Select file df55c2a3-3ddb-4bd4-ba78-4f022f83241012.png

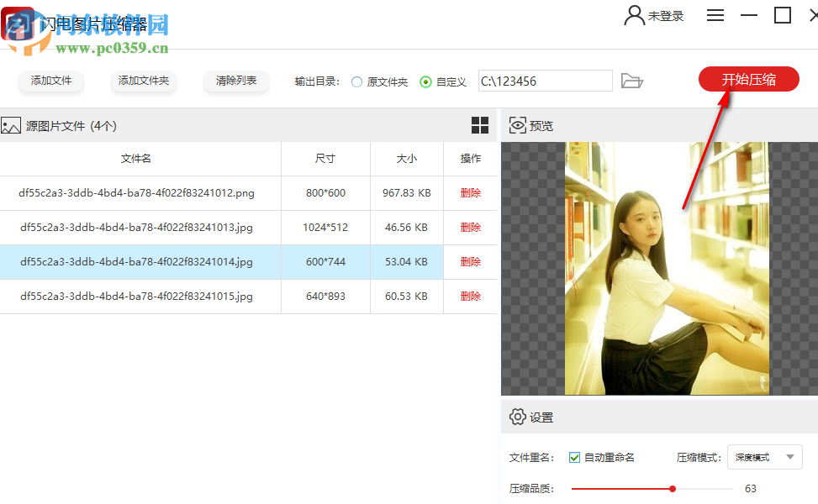coord(137,193)
